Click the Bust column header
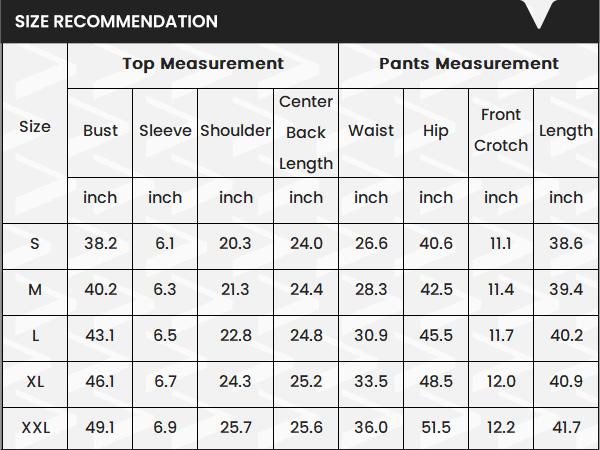Image resolution: width=600 pixels, height=450 pixels. 100,131
